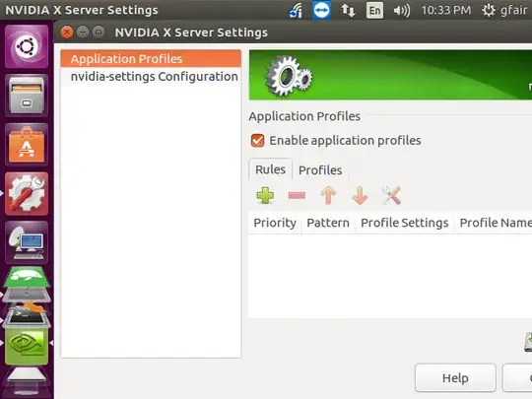
Task: Sort by the Profile Settings column header
Action: coord(405,223)
